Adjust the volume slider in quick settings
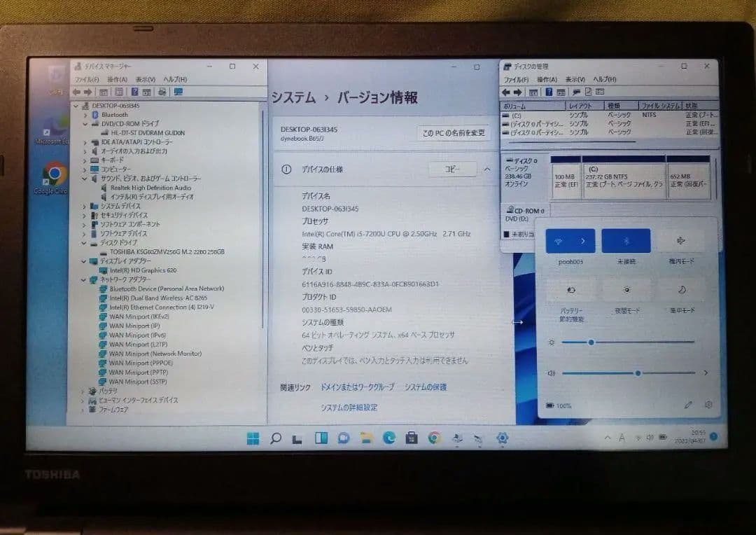This screenshot has height=535, width=756. pyautogui.click(x=636, y=373)
